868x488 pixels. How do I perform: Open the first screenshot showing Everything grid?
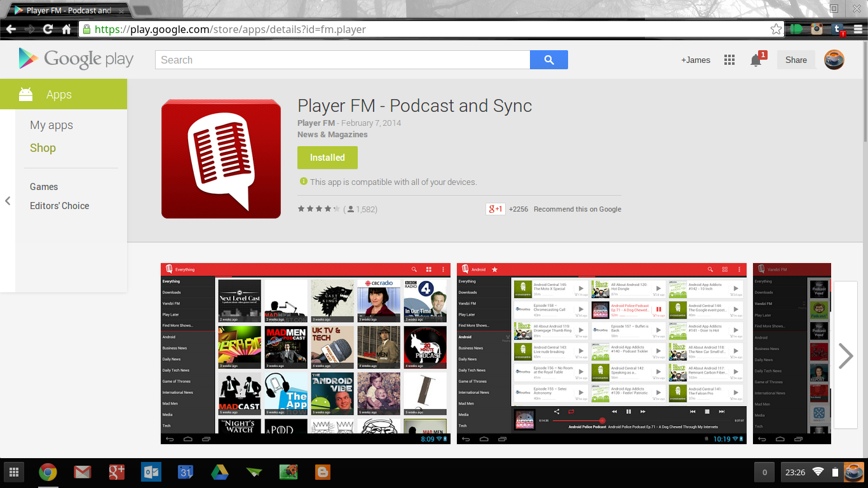[x=306, y=353]
